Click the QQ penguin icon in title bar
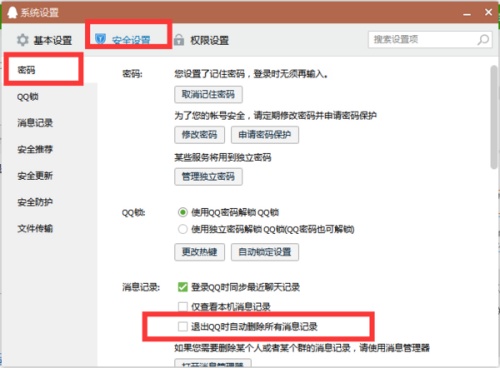Screen dimensions: 500x368 pyautogui.click(x=12, y=12)
